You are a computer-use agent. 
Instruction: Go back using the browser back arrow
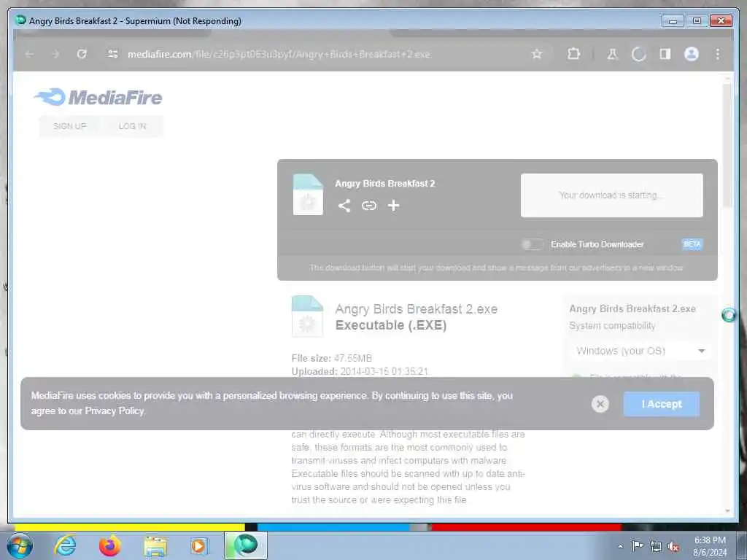[29, 54]
